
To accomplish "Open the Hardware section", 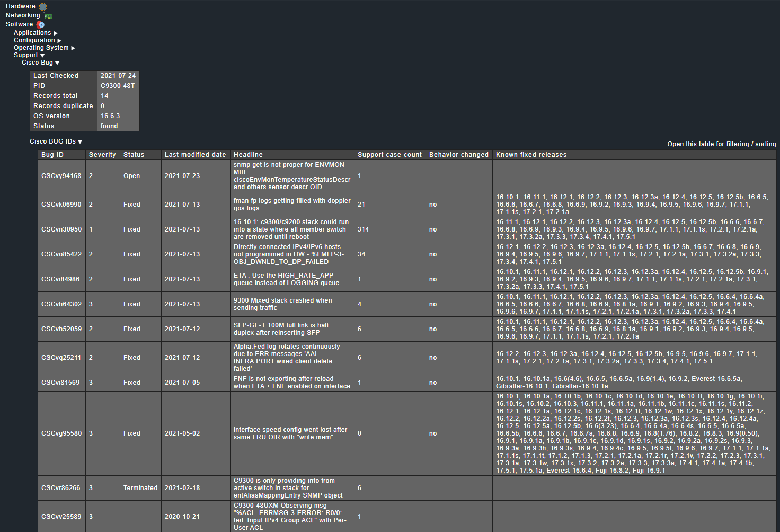I will (x=21, y=6).
